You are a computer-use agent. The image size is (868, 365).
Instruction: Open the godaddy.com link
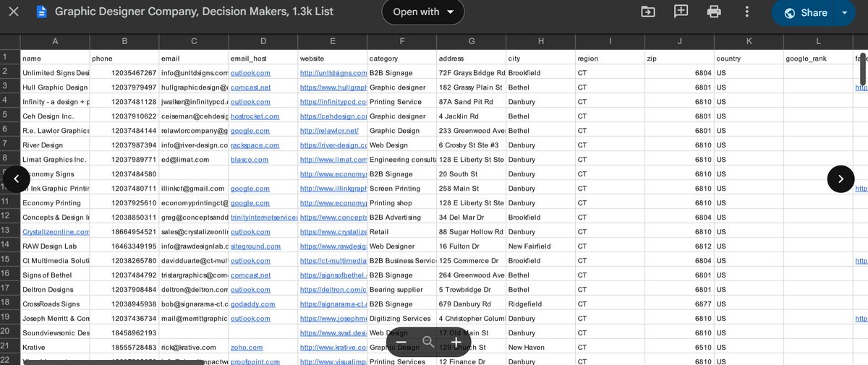click(x=252, y=304)
